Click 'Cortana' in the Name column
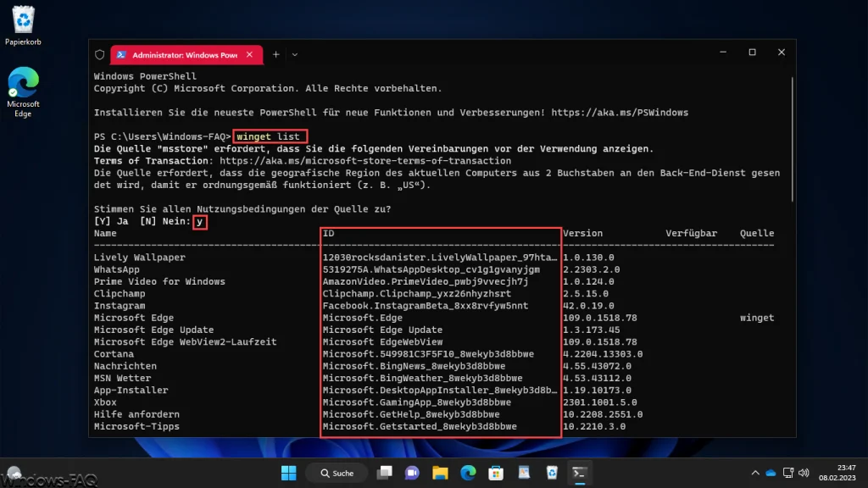This screenshot has height=488, width=868. click(x=114, y=354)
